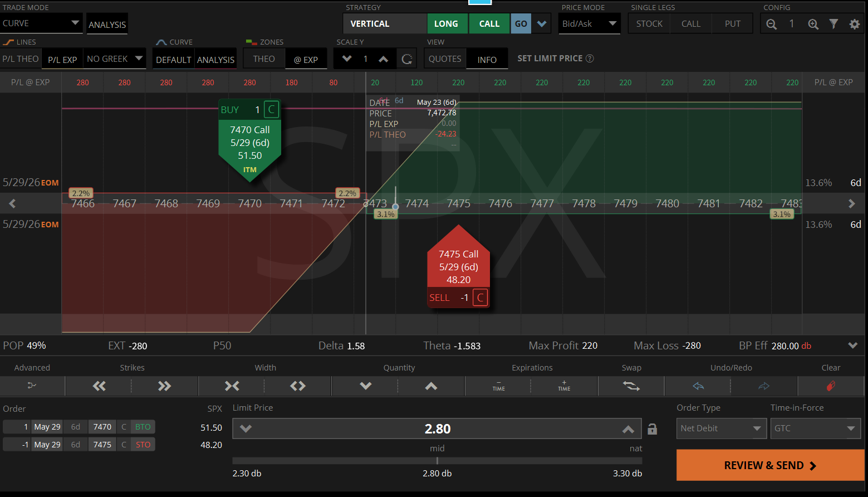Open the NO GREEK dropdown
The width and height of the screenshot is (868, 497).
pyautogui.click(x=115, y=59)
